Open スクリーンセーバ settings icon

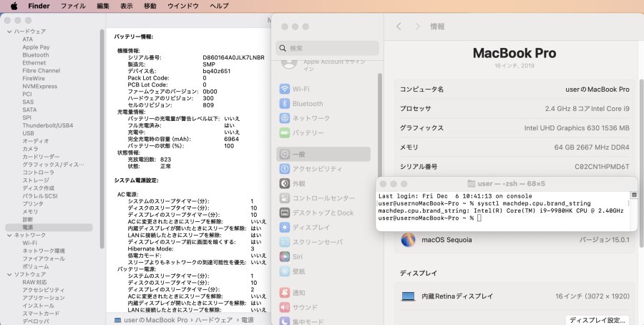click(x=285, y=242)
